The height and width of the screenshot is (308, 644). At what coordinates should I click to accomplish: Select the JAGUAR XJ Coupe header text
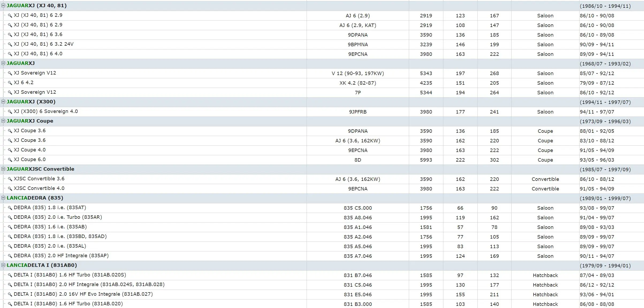tap(30, 121)
